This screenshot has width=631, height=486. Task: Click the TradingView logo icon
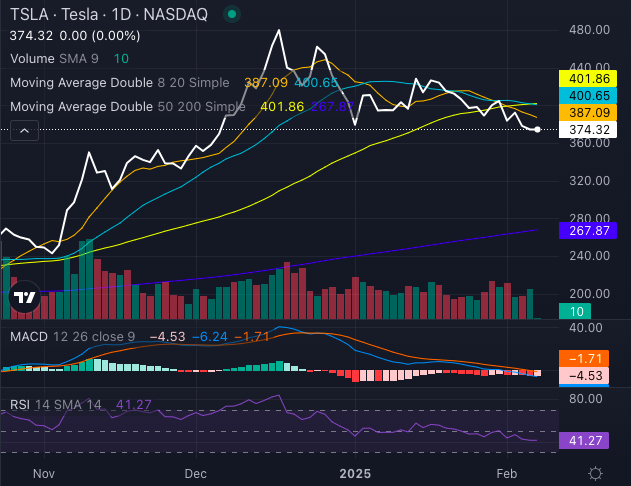24,297
